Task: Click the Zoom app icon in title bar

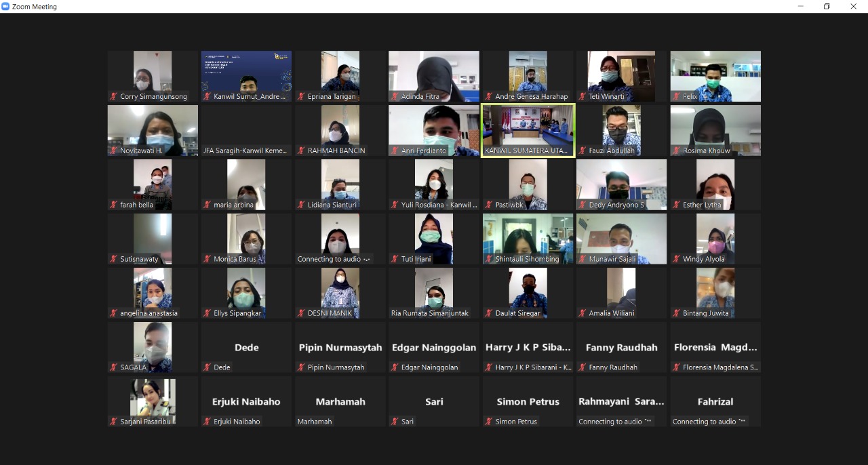Action: click(x=5, y=6)
